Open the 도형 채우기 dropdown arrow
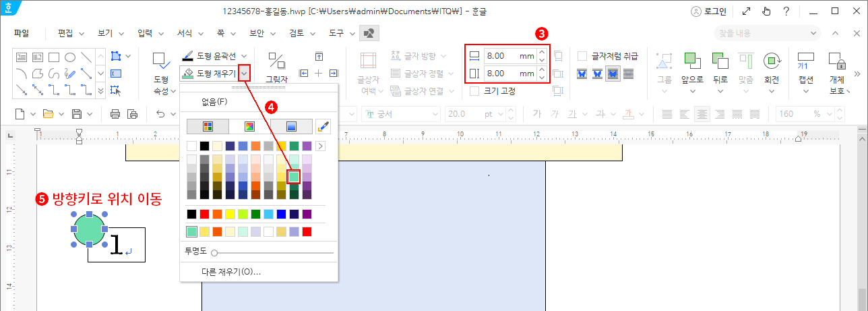The width and height of the screenshot is (868, 311). coord(245,73)
